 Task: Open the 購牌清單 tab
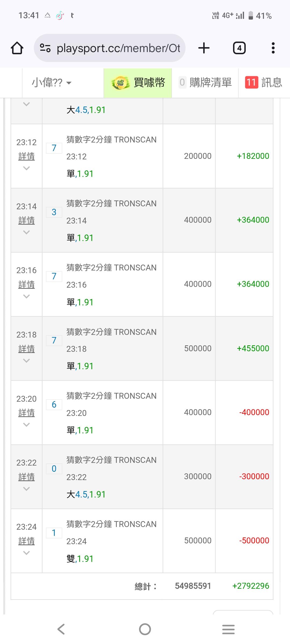click(205, 83)
